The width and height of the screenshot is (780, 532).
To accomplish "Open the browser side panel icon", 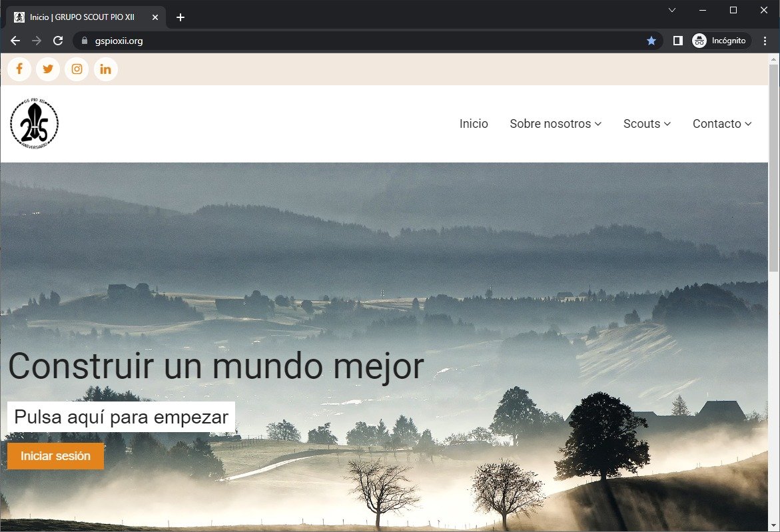I will click(x=677, y=40).
